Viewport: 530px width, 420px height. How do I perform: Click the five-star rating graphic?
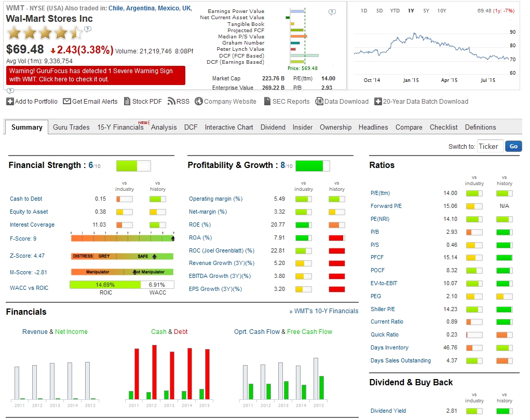click(45, 33)
